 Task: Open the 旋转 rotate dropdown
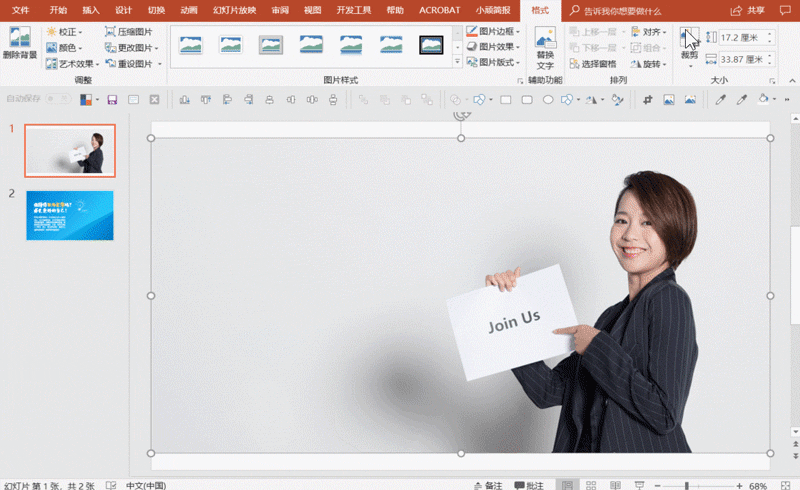point(649,64)
